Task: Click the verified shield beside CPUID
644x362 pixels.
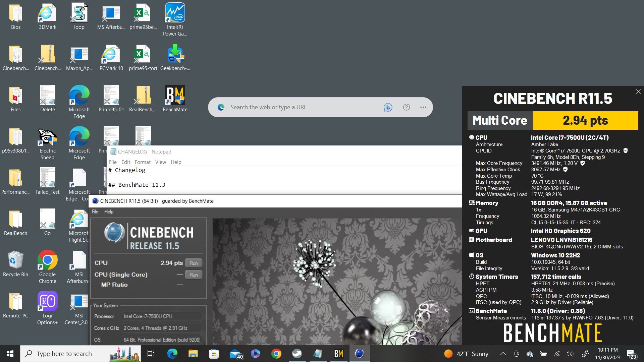Action: pos(625,151)
